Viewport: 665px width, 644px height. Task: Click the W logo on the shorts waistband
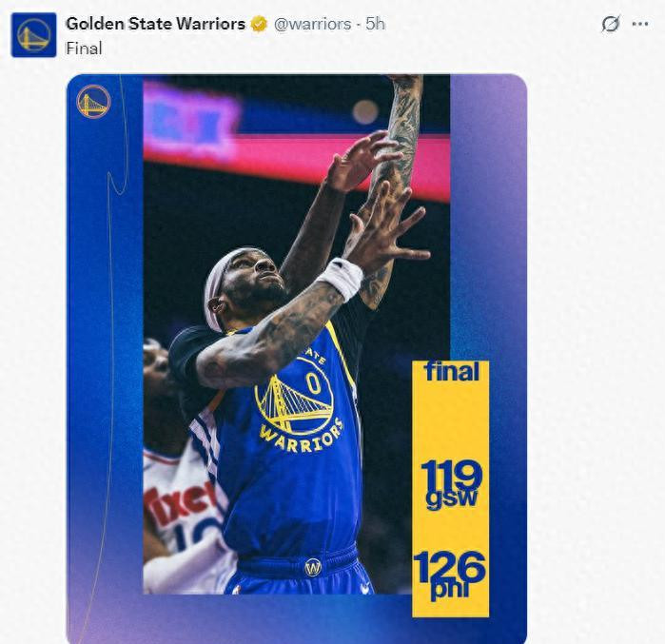[313, 567]
